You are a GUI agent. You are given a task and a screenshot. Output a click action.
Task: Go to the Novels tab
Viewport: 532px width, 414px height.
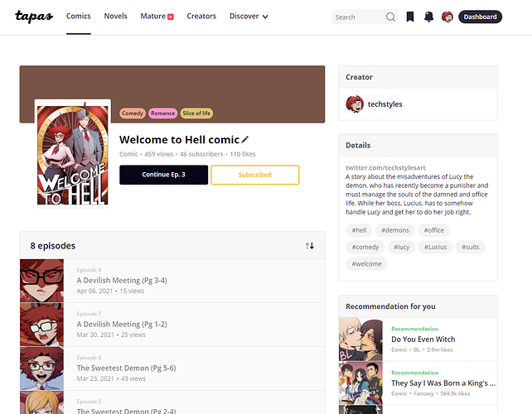click(115, 17)
